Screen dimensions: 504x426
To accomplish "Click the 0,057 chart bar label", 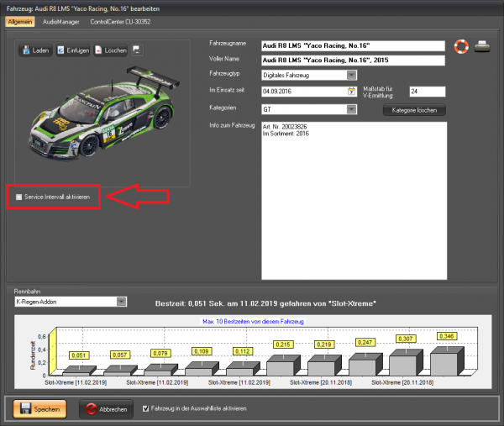I will 119,355.
